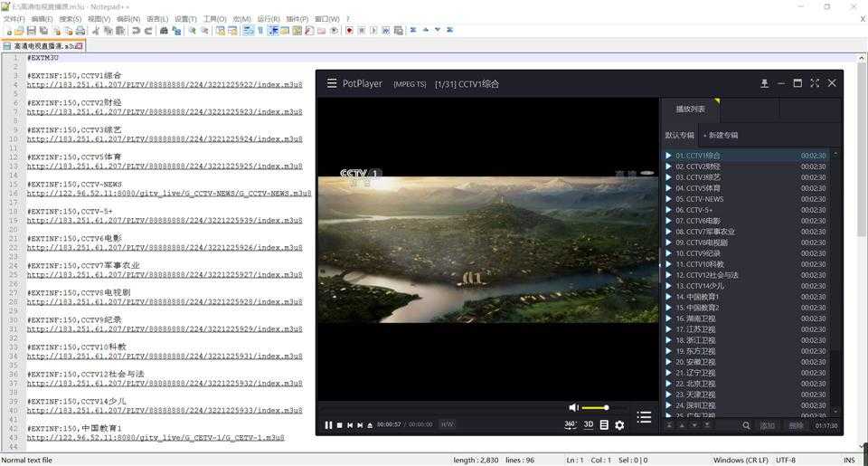Screen dimensions: 868x466
Task: Select the 默认专辑 album tab
Action: click(679, 135)
